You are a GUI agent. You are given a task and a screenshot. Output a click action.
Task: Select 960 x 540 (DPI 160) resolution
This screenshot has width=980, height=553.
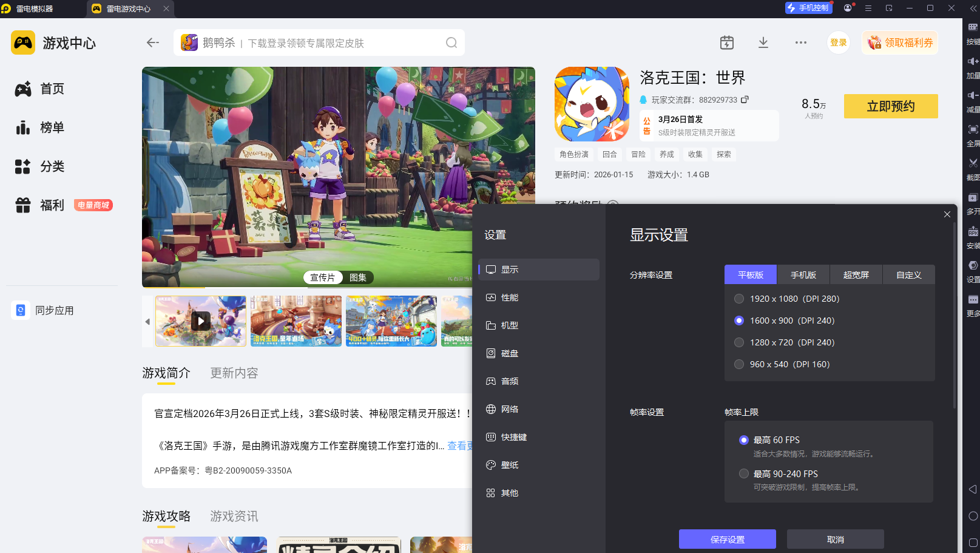[782, 364]
